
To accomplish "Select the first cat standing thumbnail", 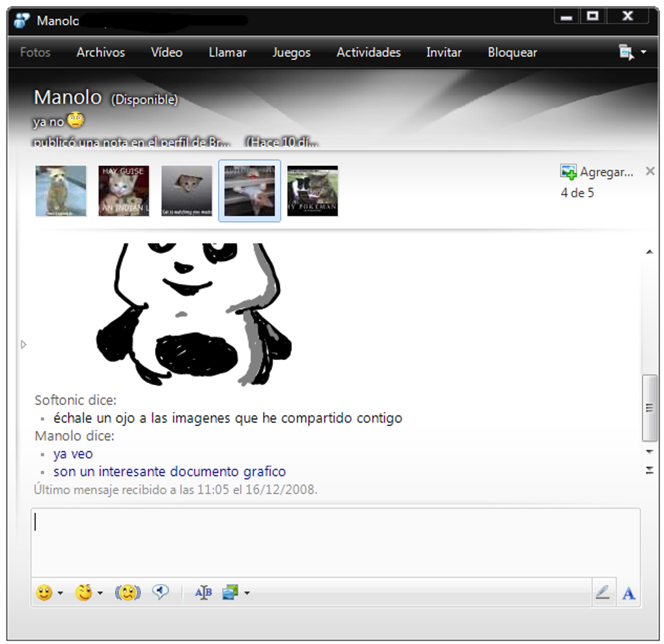I will coord(61,191).
